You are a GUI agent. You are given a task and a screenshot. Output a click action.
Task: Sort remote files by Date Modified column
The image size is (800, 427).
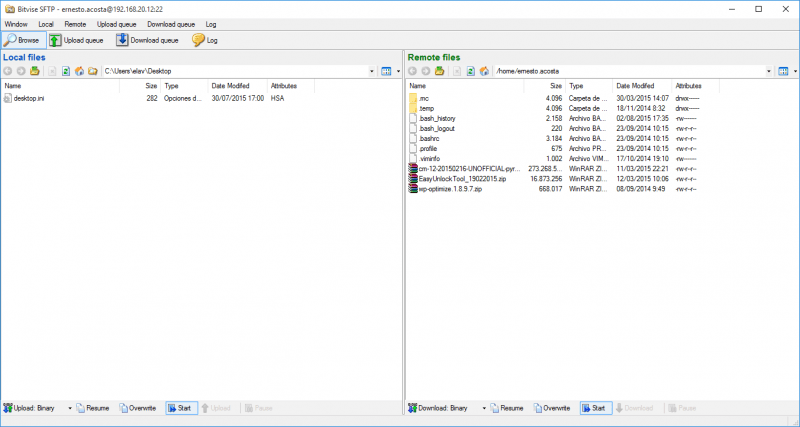click(635, 86)
